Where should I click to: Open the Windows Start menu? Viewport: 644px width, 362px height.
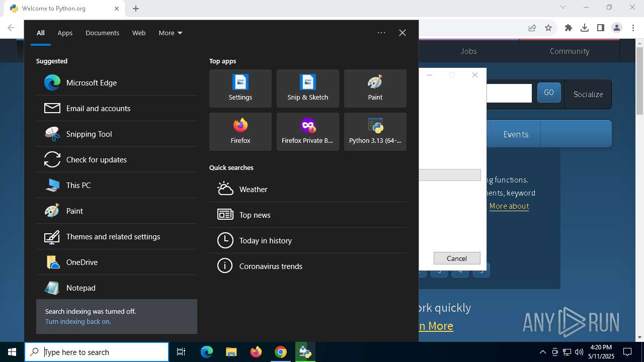[x=12, y=352]
